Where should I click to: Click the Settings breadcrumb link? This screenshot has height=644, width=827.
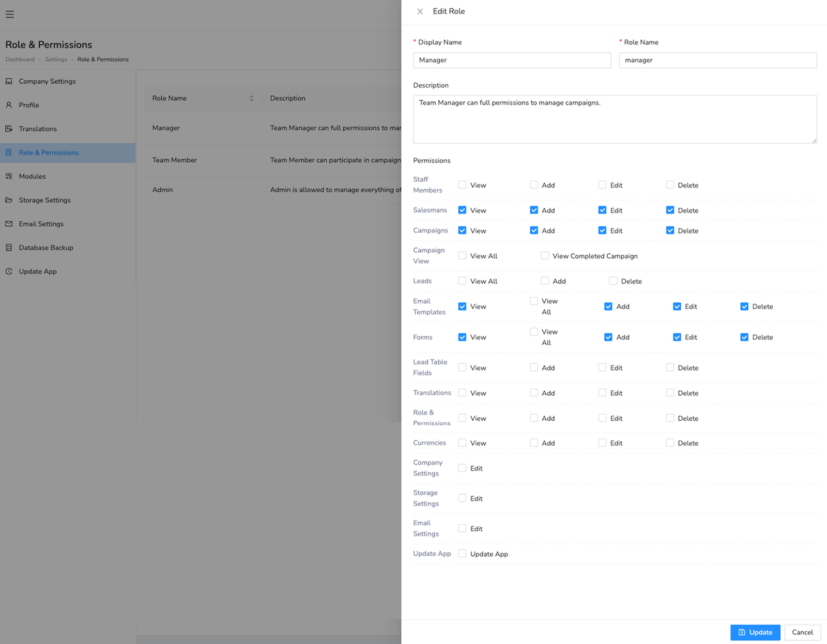pyautogui.click(x=56, y=59)
